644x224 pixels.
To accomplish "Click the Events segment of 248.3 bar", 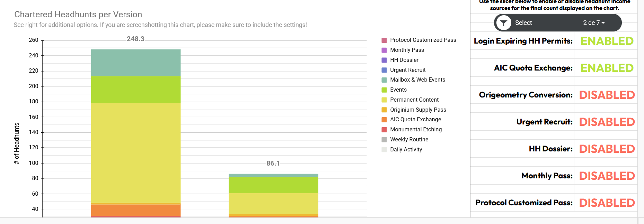I will click(136, 90).
